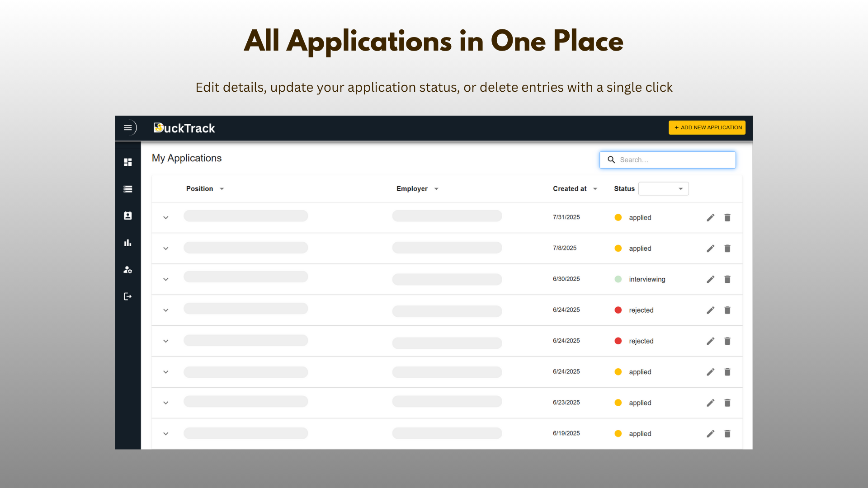The image size is (868, 488).
Task: Open the applications list icon in sidebar
Action: coord(128,189)
